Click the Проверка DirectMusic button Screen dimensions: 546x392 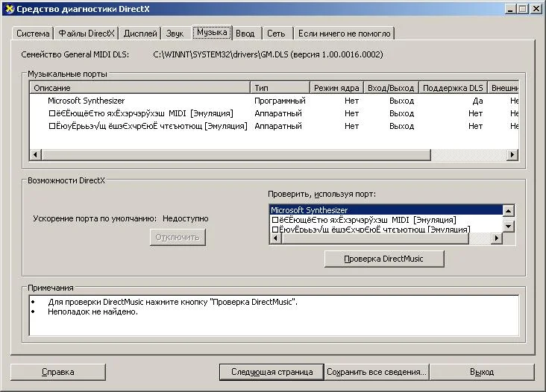point(384,259)
